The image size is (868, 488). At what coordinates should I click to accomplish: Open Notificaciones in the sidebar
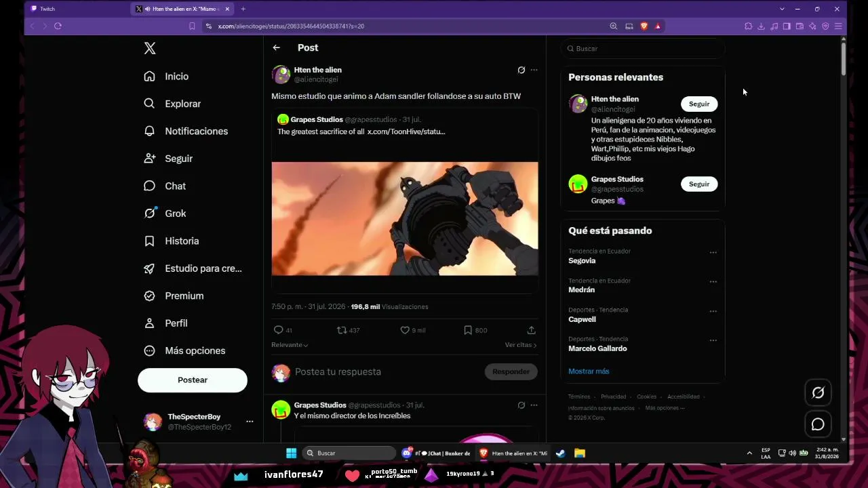click(x=186, y=131)
